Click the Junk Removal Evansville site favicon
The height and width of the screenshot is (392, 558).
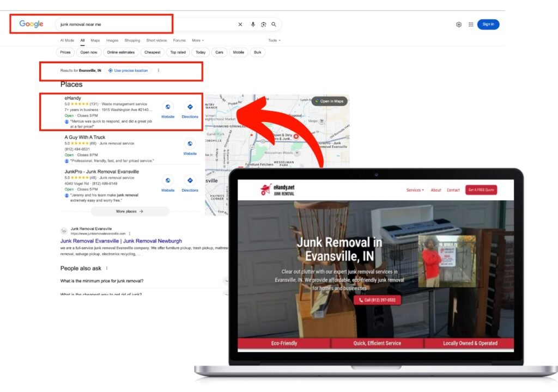point(64,231)
